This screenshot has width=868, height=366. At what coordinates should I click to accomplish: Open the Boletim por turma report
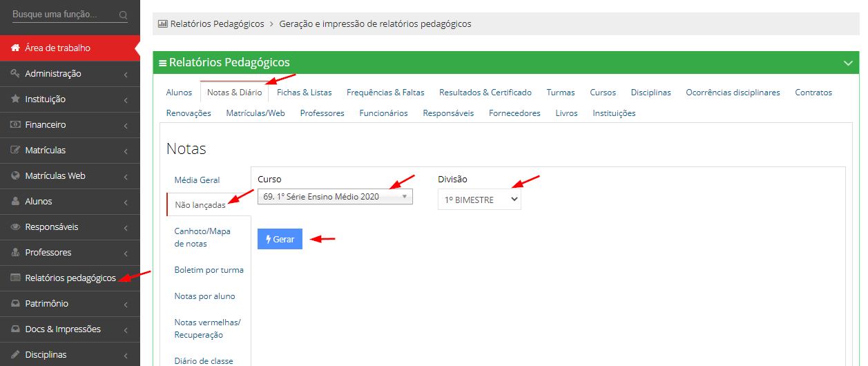[x=209, y=270]
